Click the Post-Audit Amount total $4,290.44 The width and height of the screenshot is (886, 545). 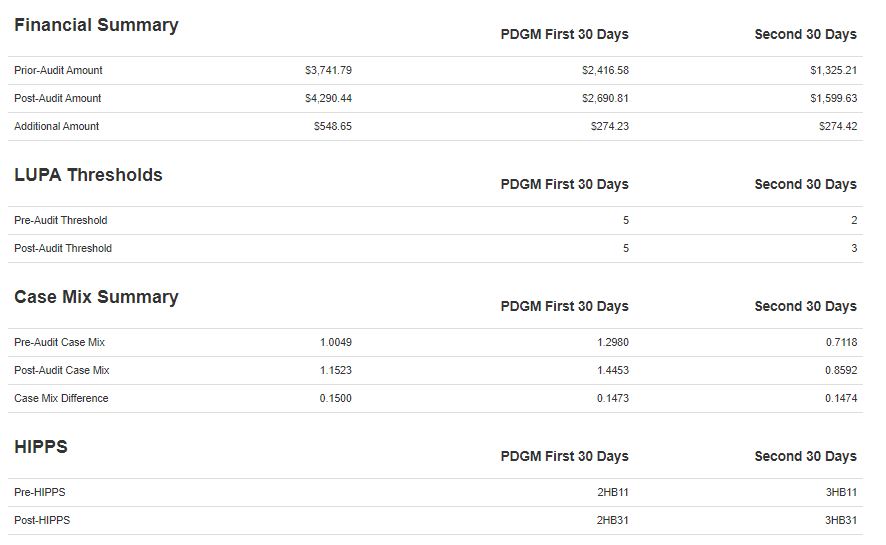click(328, 98)
